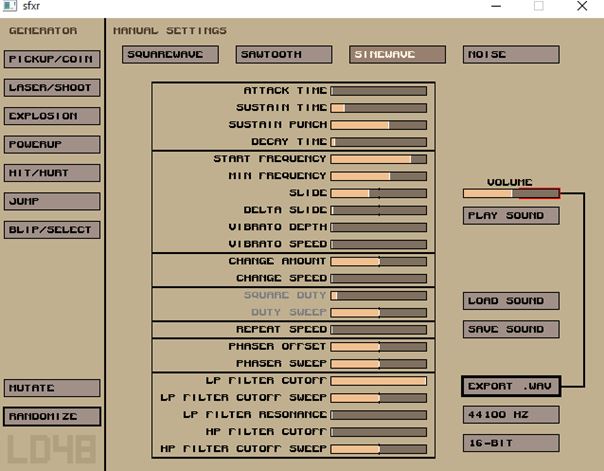Click Export .WAV button
Viewport: 604px width, 471px height.
511,386
